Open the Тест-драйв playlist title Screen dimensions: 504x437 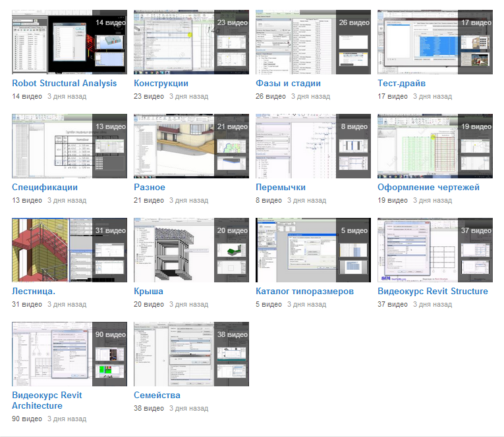point(401,83)
